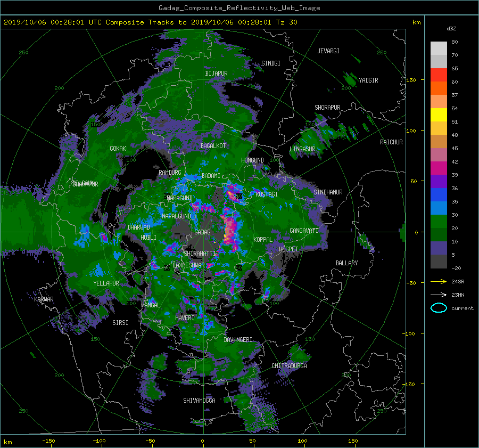479x448 pixels.
Task: Click the 150 km mark on right axis
Action: (411, 80)
